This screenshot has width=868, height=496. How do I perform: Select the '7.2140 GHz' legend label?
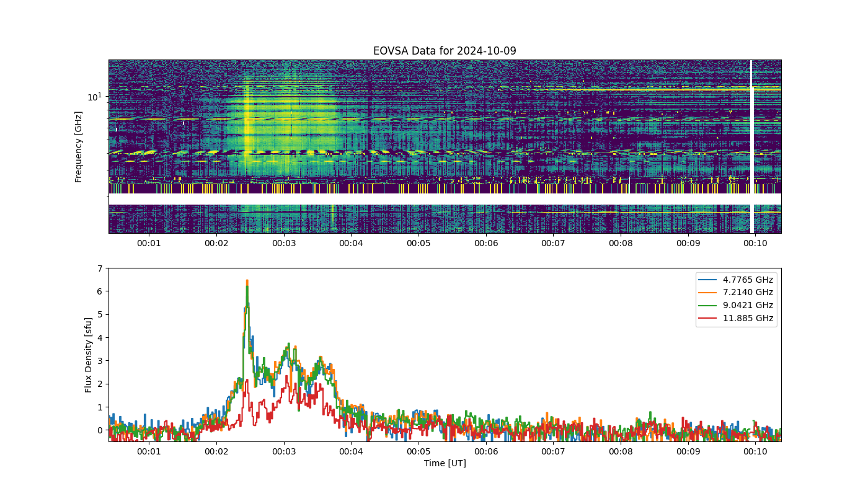748,293
